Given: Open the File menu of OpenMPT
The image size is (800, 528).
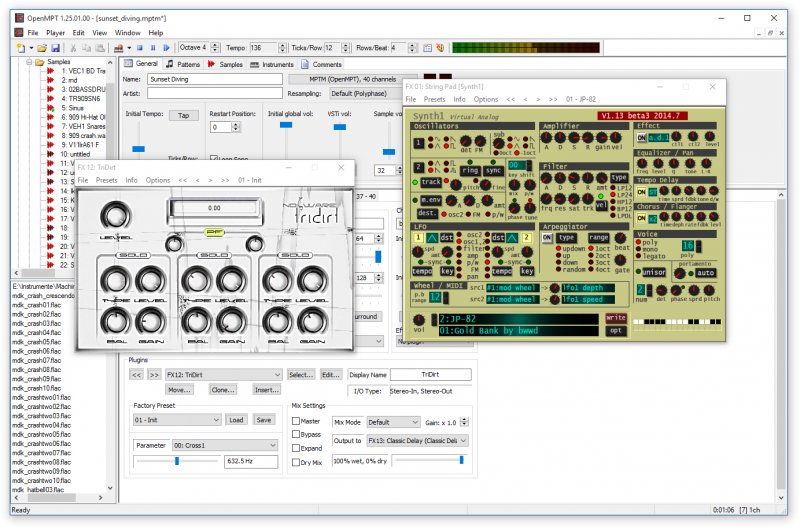Looking at the screenshot, I should 33,33.
